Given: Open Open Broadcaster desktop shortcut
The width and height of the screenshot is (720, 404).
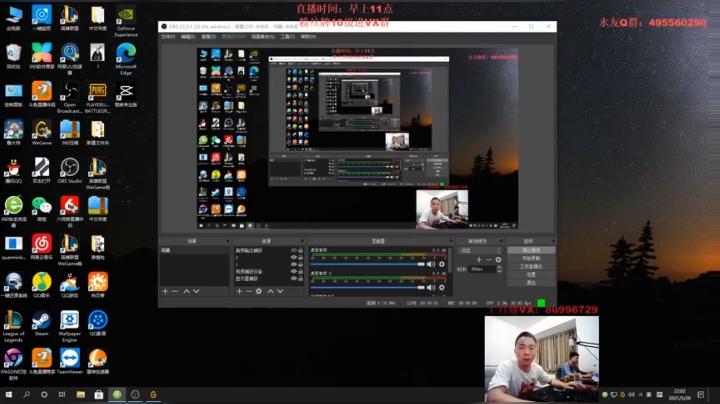Looking at the screenshot, I should [x=69, y=98].
